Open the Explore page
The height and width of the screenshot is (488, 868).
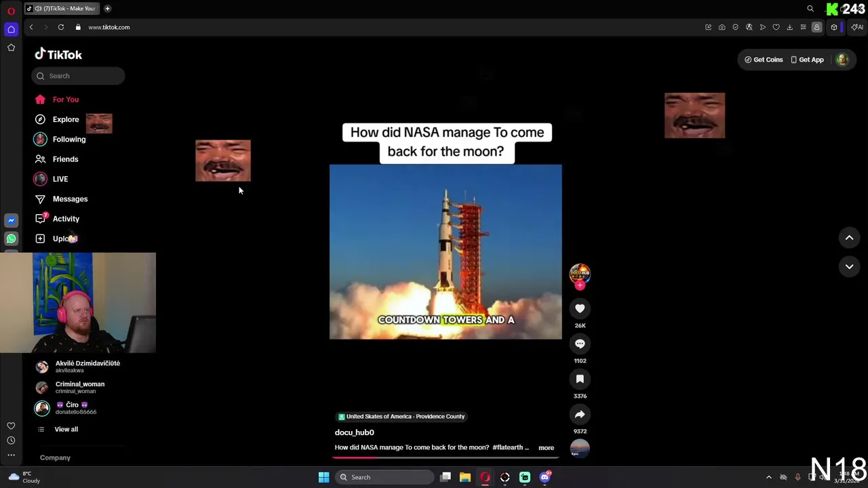click(58, 119)
